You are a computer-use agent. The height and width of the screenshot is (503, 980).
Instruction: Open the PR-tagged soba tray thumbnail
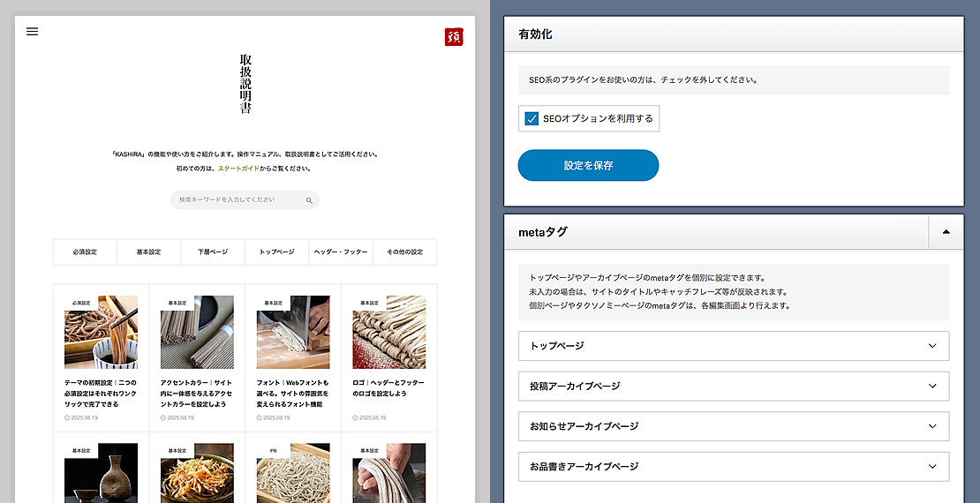click(x=293, y=473)
